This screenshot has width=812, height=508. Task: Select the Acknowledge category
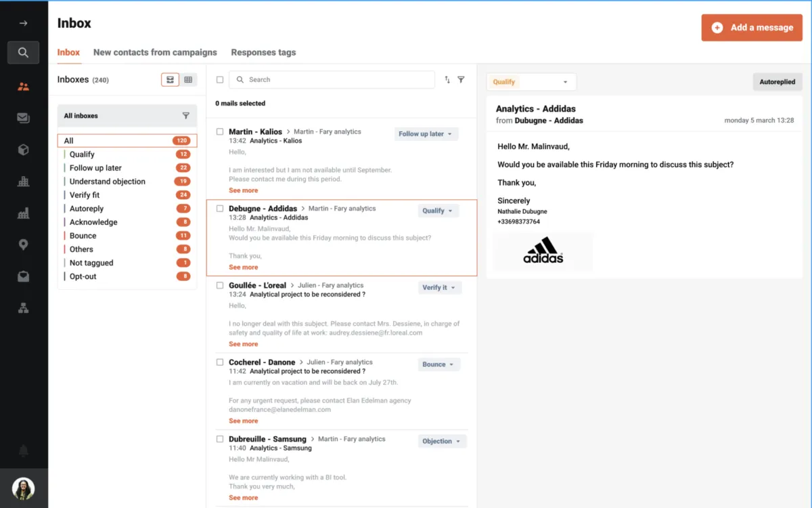(x=127, y=222)
